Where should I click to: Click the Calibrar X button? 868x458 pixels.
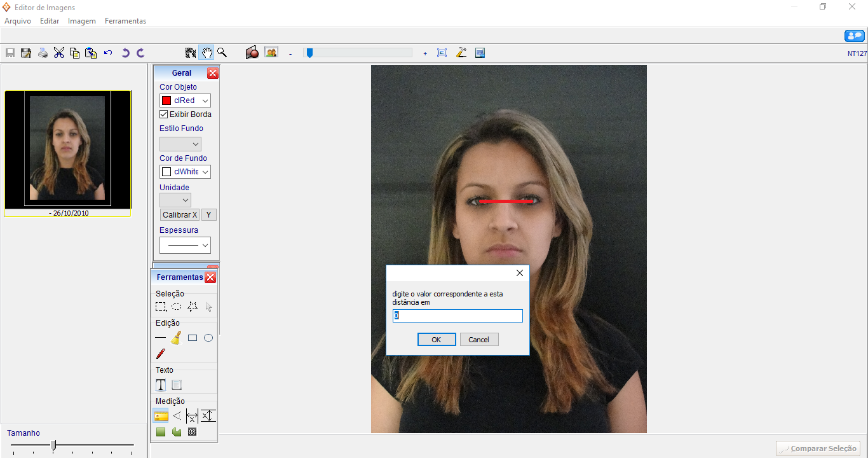179,215
